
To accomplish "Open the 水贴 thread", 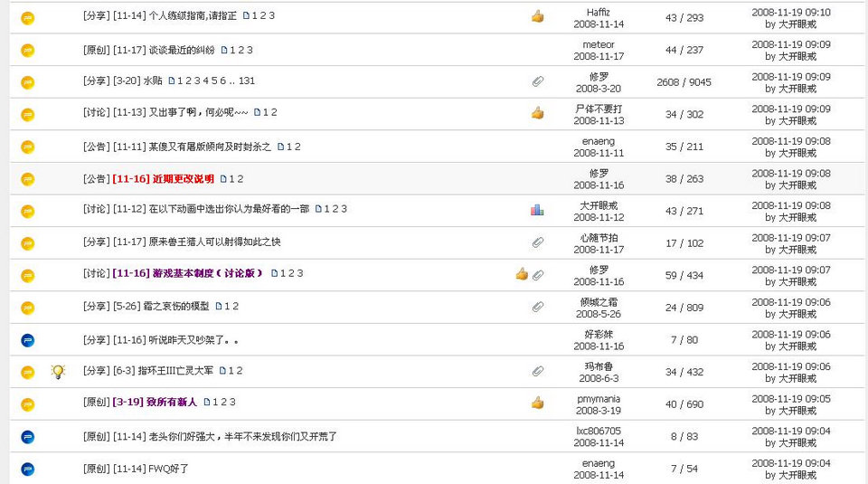I will tap(137, 81).
